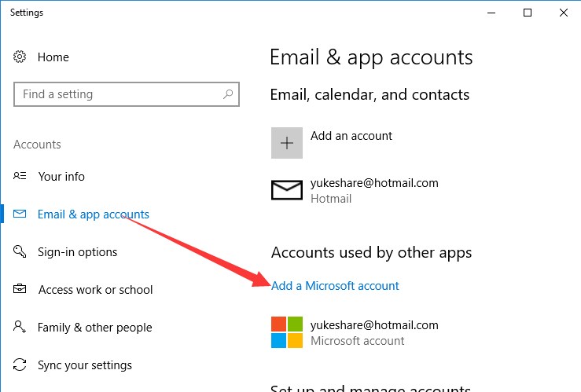Click the Sync your settings arrows icon
Screen dimensions: 581x392
[20, 365]
